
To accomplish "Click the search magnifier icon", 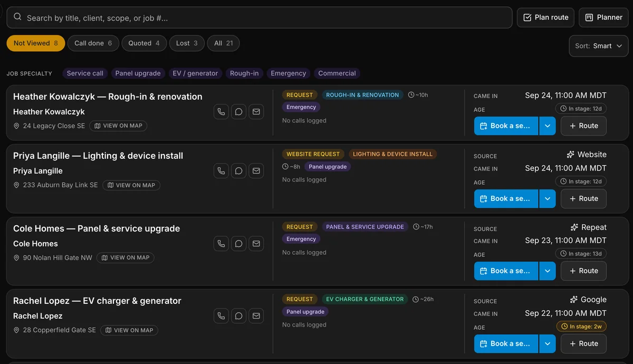I will coord(17,17).
